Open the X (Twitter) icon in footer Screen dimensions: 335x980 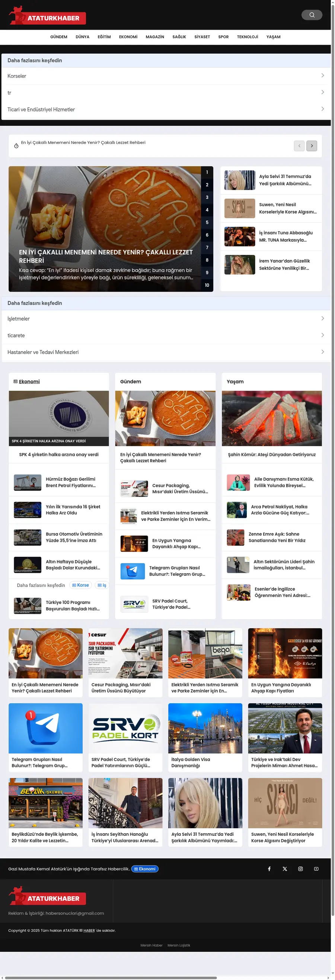pyautogui.click(x=285, y=868)
